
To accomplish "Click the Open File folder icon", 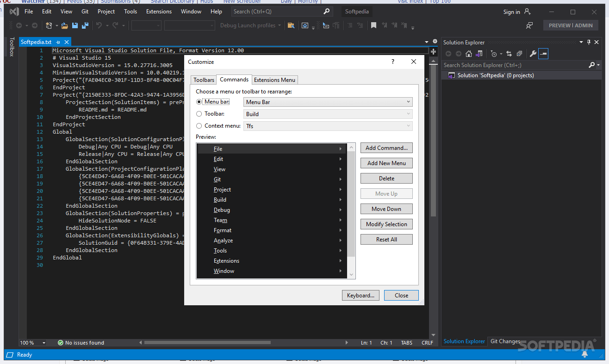I will pos(65,25).
